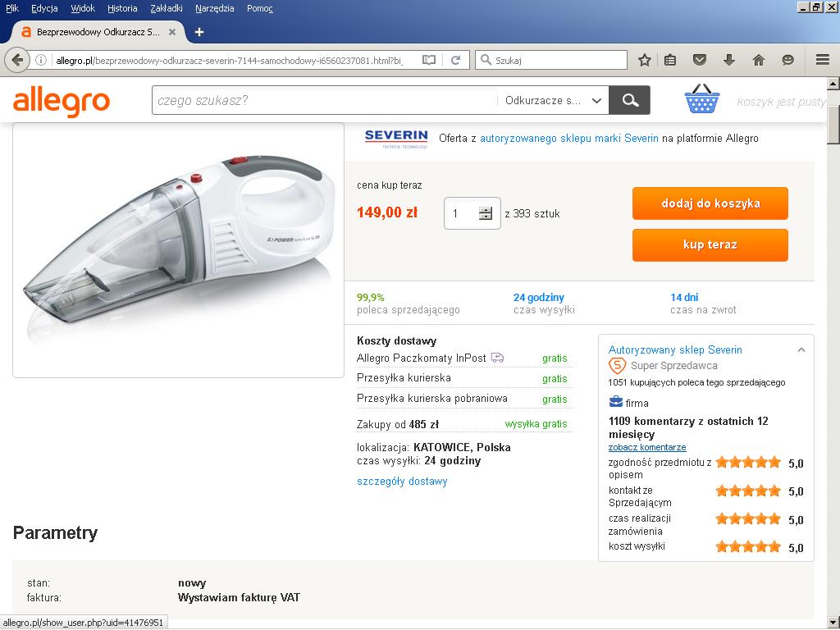Click the Allegro logo
Screen dimensions: 840x630
[62, 102]
